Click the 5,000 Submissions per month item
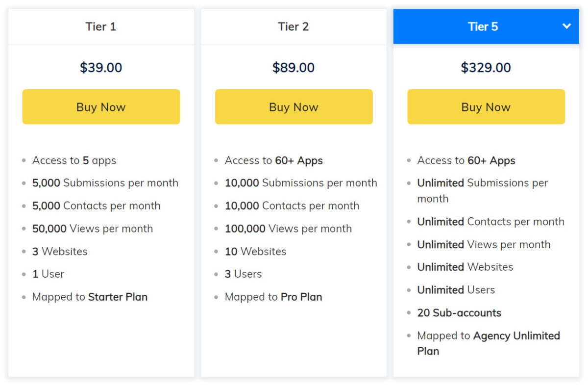Viewport: 588px width, 386px height. point(105,183)
